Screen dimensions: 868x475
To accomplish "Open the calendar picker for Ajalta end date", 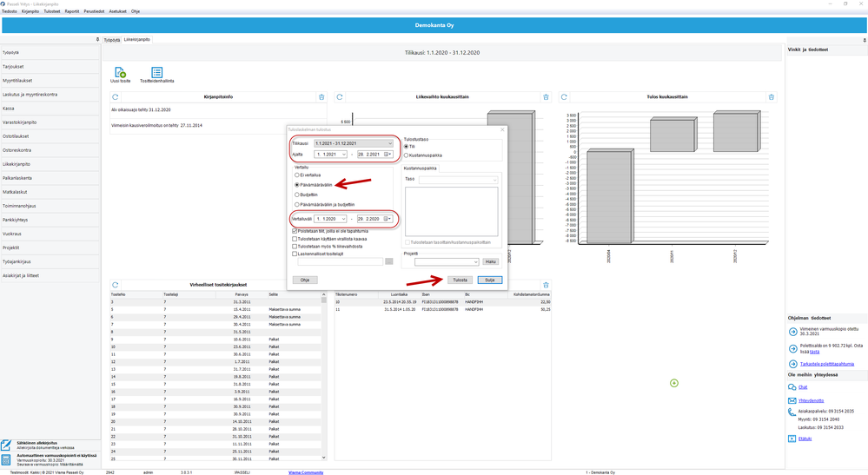I will click(x=388, y=155).
